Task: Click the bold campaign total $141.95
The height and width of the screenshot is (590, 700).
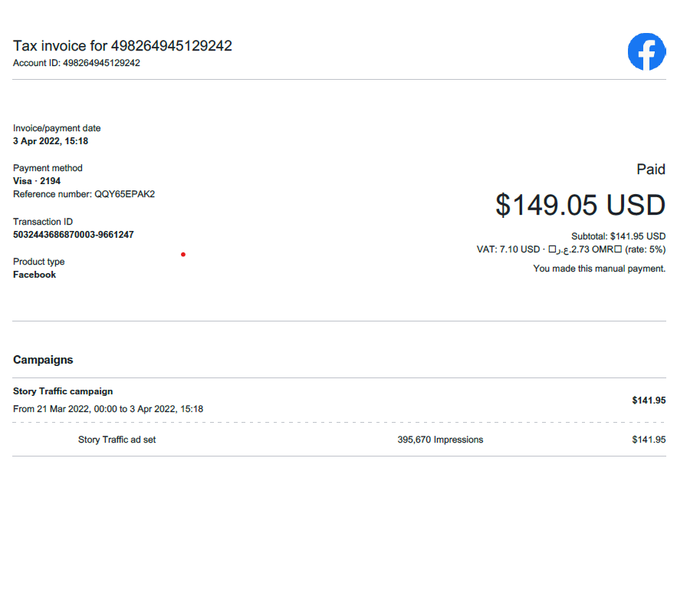Action: pyautogui.click(x=649, y=400)
